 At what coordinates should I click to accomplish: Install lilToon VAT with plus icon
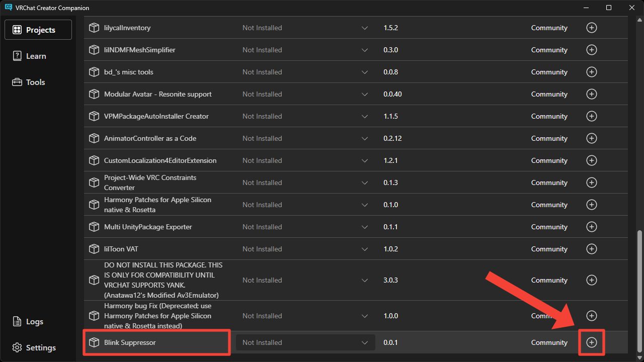coord(592,249)
